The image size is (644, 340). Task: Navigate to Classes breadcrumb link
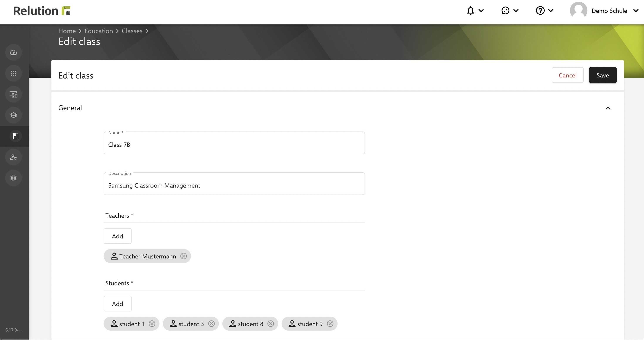coord(132,31)
